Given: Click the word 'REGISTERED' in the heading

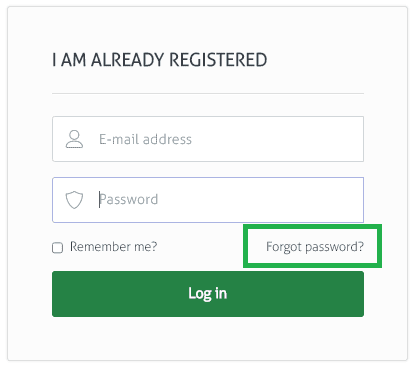Looking at the screenshot, I should tap(218, 60).
